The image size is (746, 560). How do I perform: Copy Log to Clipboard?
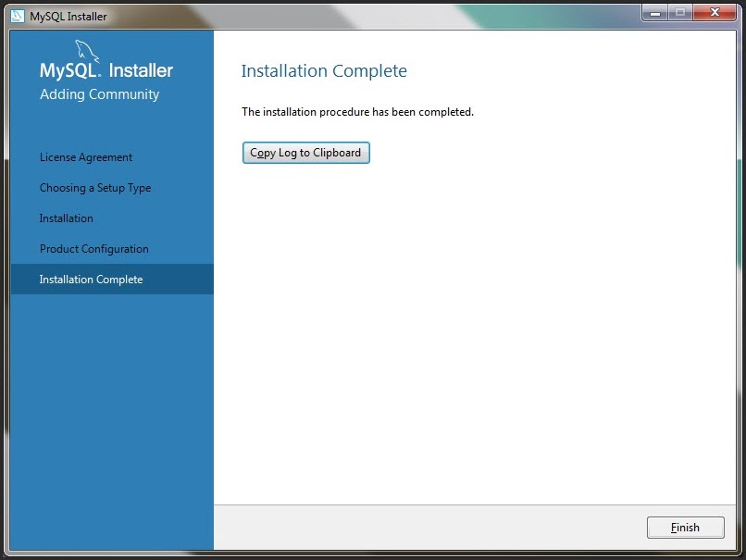tap(306, 153)
